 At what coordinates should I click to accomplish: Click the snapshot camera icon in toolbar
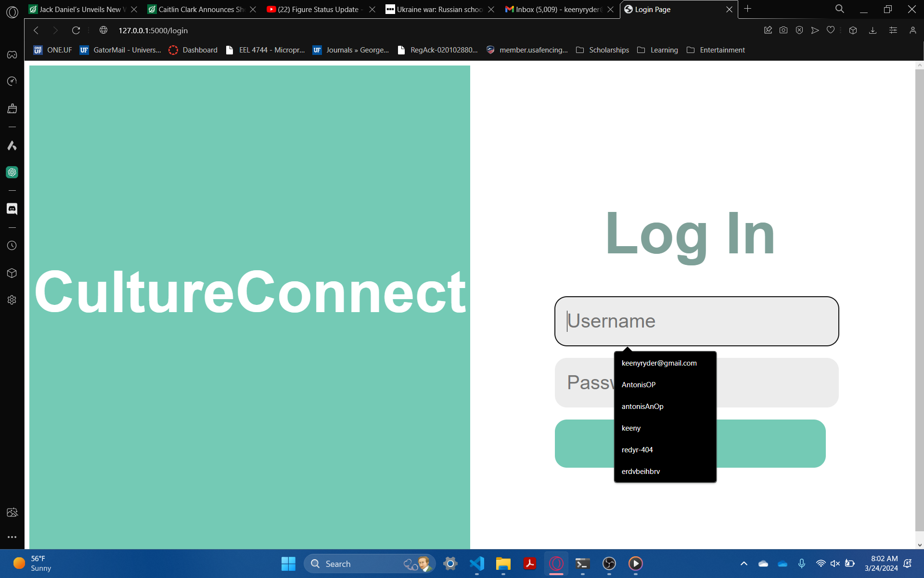783,30
